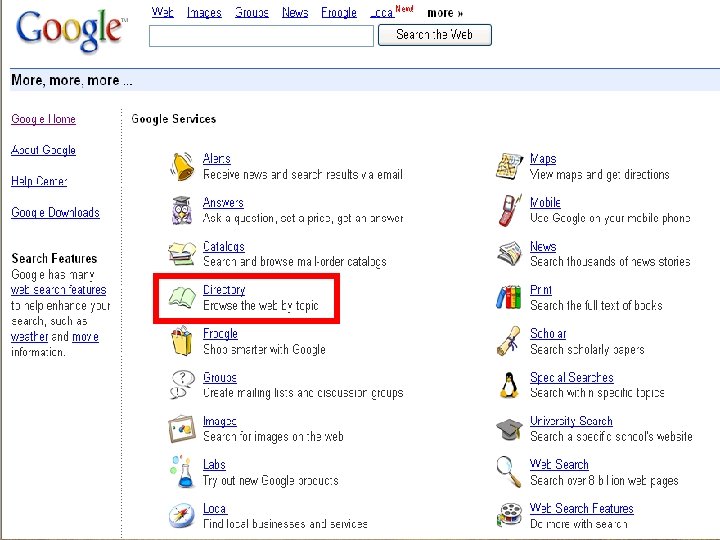The width and height of the screenshot is (720, 540).
Task: Click the Google logo
Action: coord(72,30)
